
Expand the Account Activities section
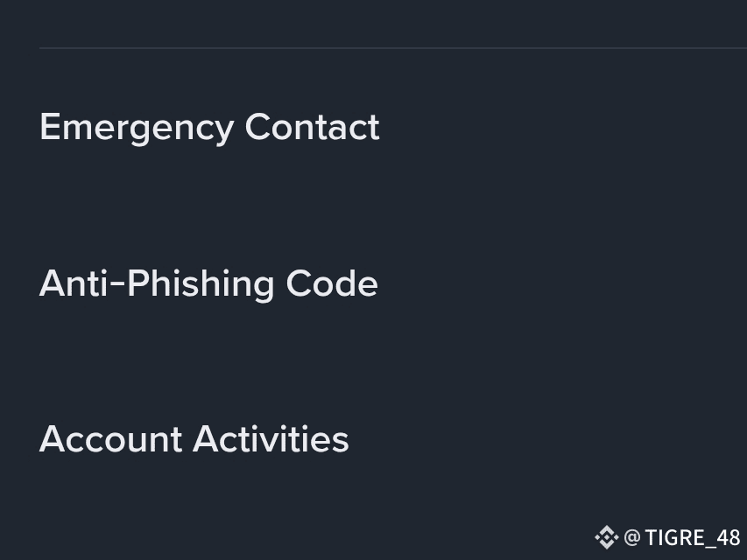pyautogui.click(x=194, y=439)
